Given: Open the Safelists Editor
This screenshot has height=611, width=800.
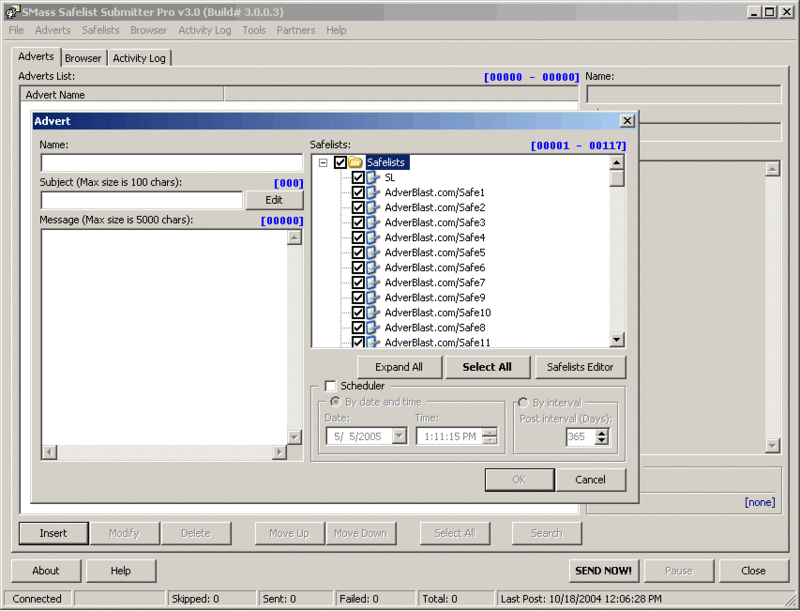Looking at the screenshot, I should coord(580,367).
